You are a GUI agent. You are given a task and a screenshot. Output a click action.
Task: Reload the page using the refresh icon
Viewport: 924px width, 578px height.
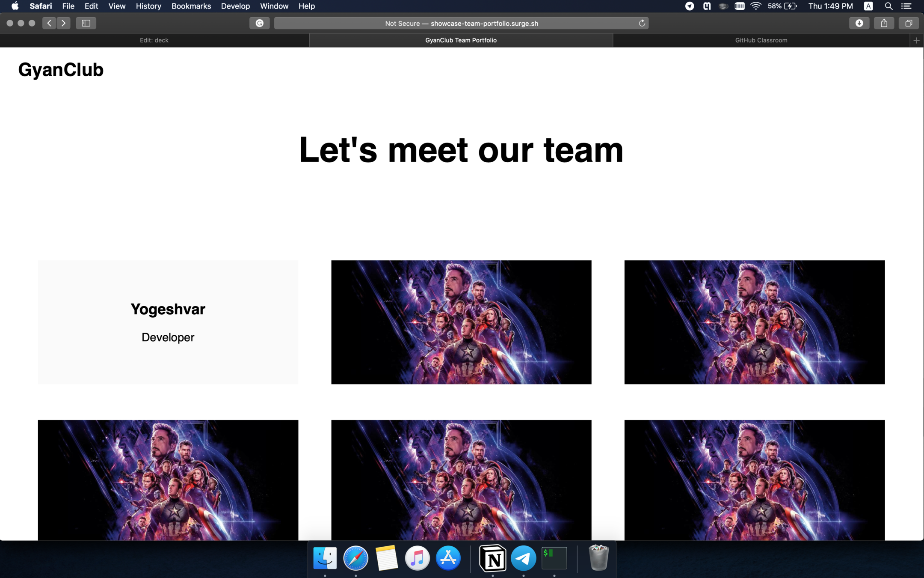(x=642, y=23)
